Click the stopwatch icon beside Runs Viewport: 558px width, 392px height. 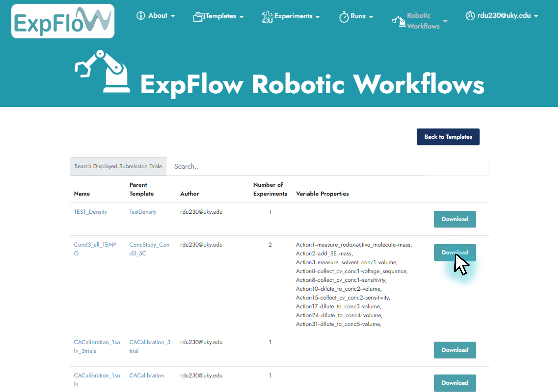[x=344, y=16]
